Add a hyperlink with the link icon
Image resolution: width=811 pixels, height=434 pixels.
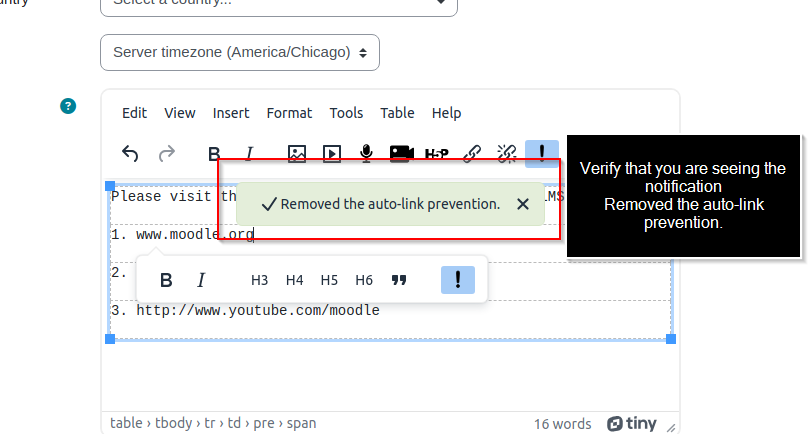472,154
